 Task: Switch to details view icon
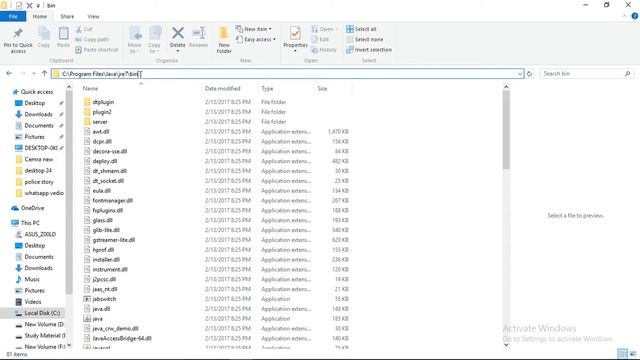click(x=622, y=353)
